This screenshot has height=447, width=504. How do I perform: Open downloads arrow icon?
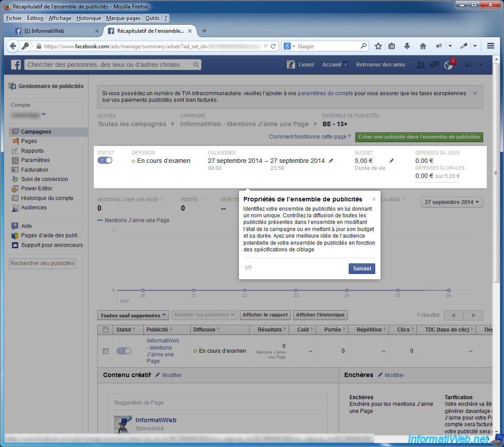[x=407, y=46]
